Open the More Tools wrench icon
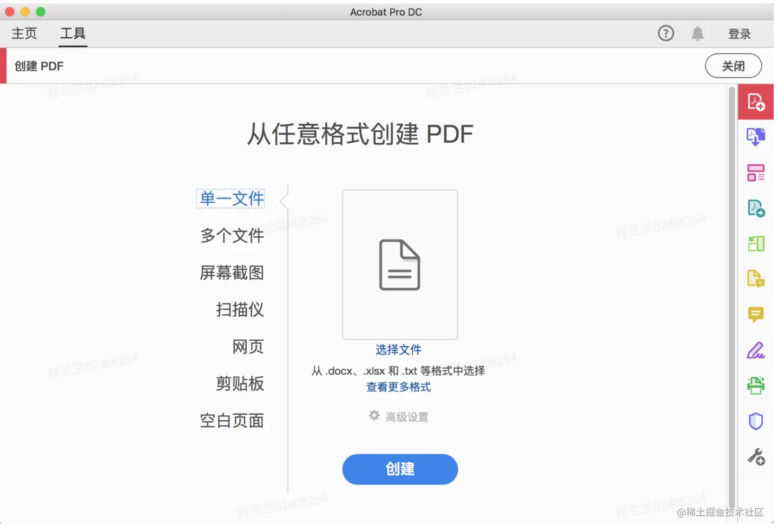The width and height of the screenshot is (778, 532). pos(756,457)
